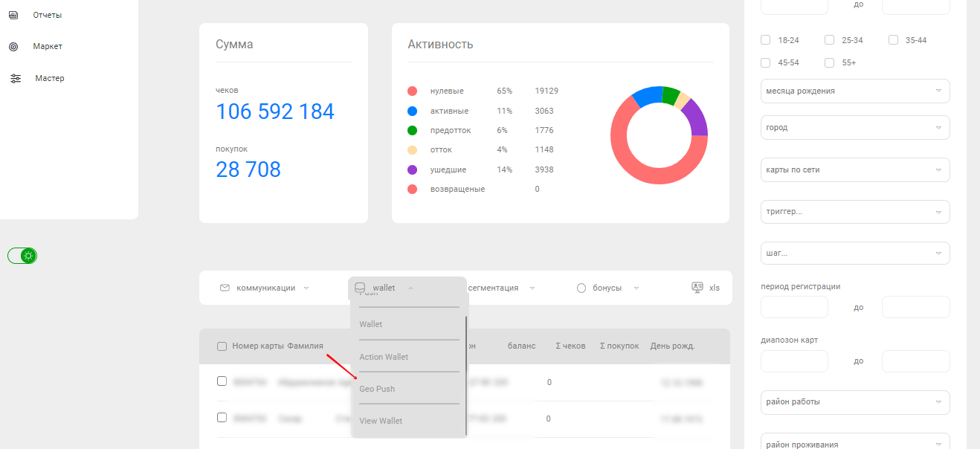Click the Номер карты column header
980x449 pixels.
pos(258,346)
